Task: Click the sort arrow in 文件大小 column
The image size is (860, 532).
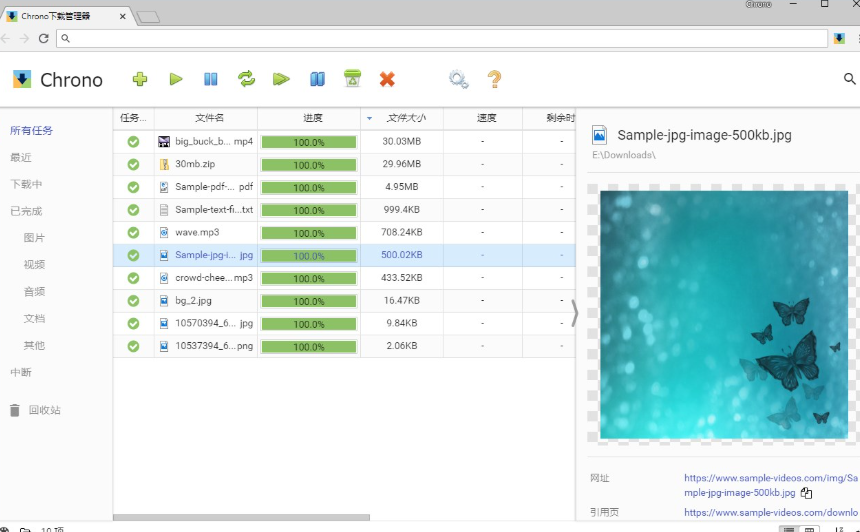Action: point(369,118)
